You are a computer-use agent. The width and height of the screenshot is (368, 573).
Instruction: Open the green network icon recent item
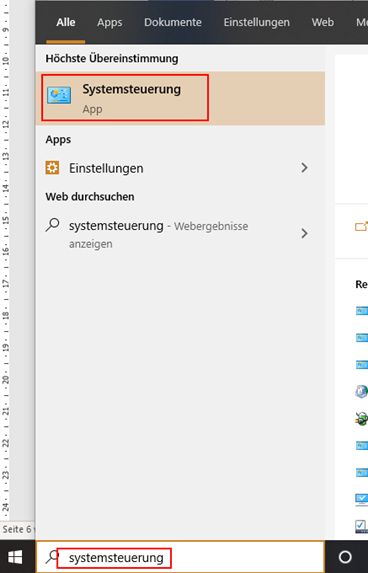click(x=361, y=418)
